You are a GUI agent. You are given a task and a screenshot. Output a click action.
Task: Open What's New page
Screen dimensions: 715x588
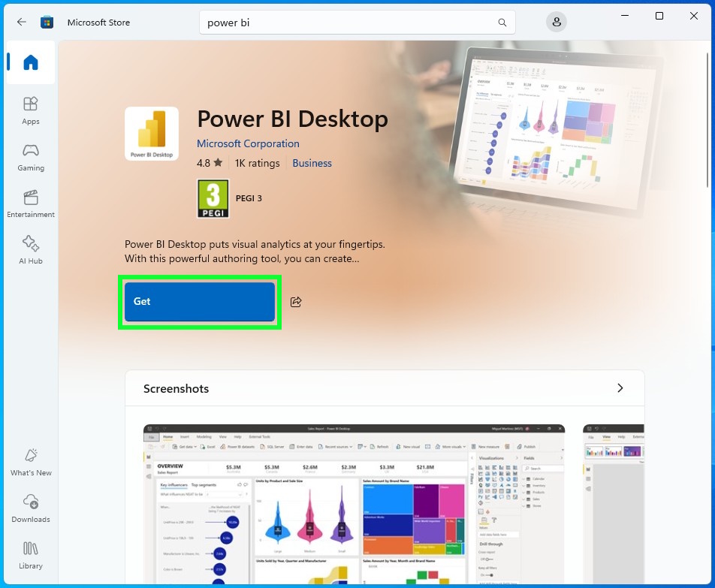click(x=31, y=461)
